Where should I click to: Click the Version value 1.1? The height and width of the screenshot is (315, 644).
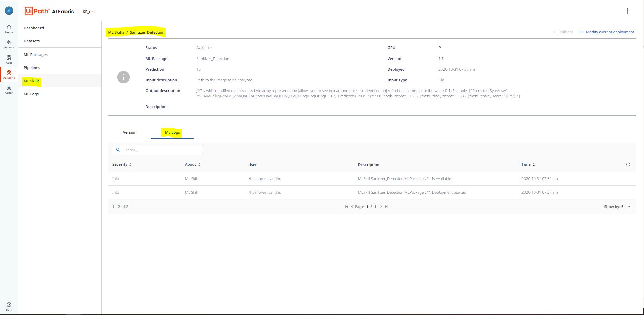coord(441,59)
